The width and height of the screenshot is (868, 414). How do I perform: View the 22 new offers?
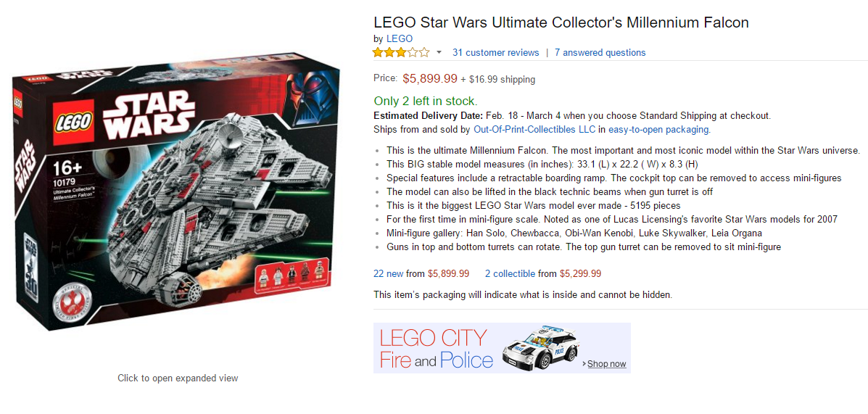388,273
